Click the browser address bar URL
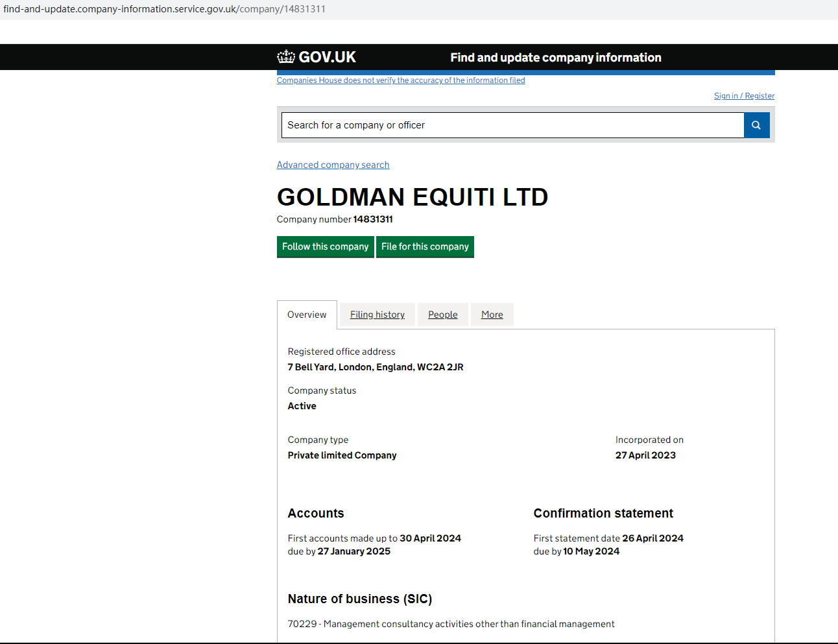 tap(165, 9)
